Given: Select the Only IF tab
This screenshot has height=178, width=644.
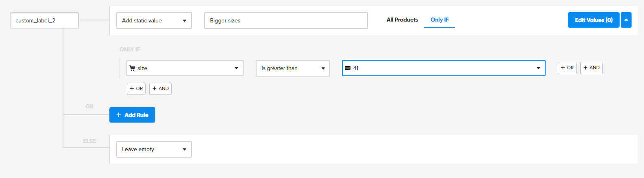Looking at the screenshot, I should pyautogui.click(x=439, y=20).
